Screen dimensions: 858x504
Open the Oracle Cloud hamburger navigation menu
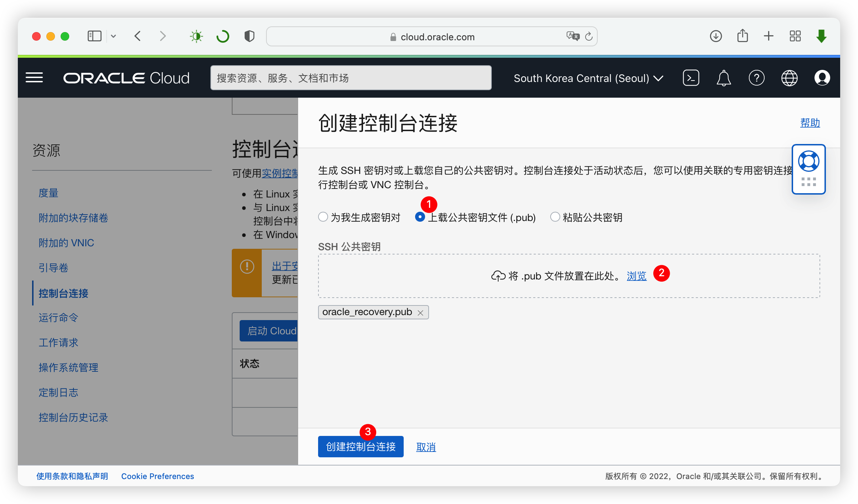[x=34, y=78]
